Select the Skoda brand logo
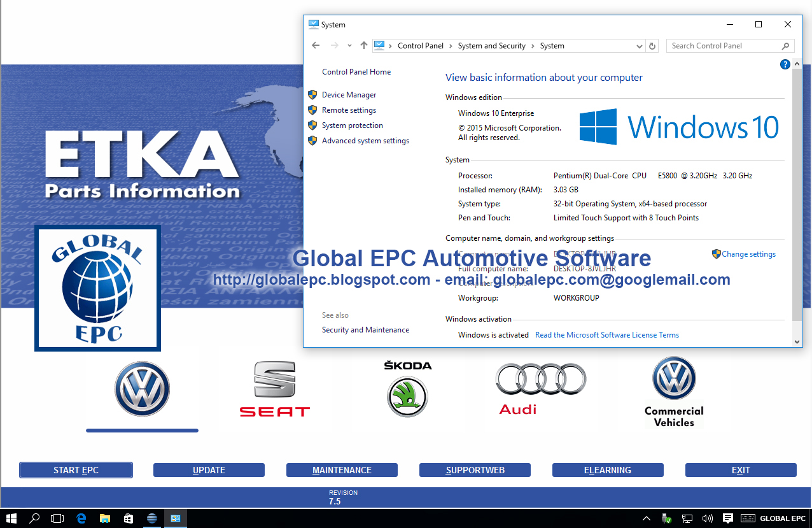 pyautogui.click(x=408, y=389)
